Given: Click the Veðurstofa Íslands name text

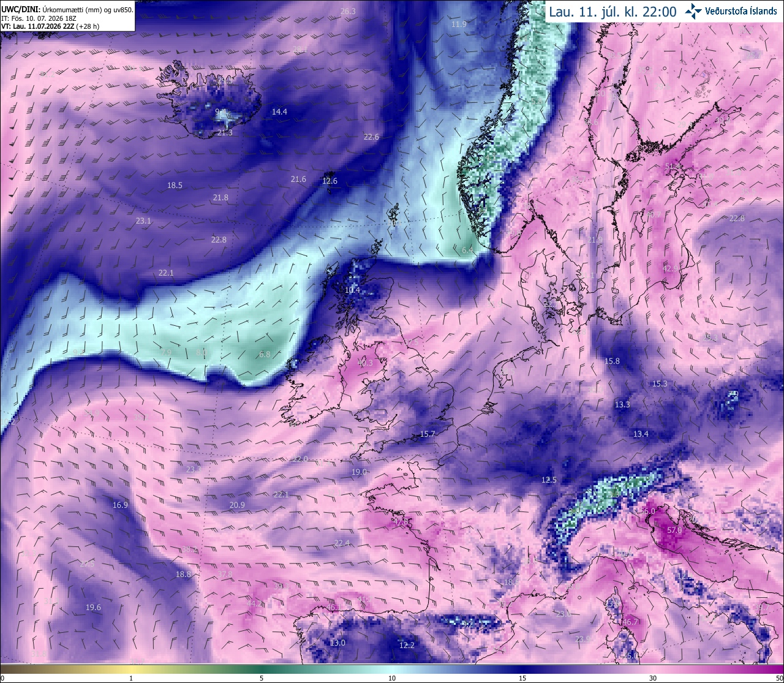Looking at the screenshot, I should pos(741,11).
